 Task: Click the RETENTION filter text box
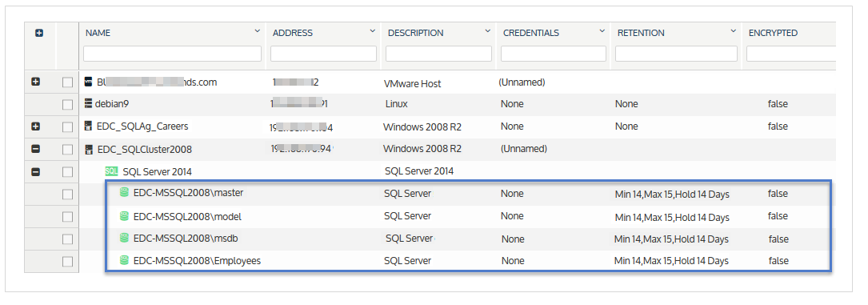coord(676,54)
